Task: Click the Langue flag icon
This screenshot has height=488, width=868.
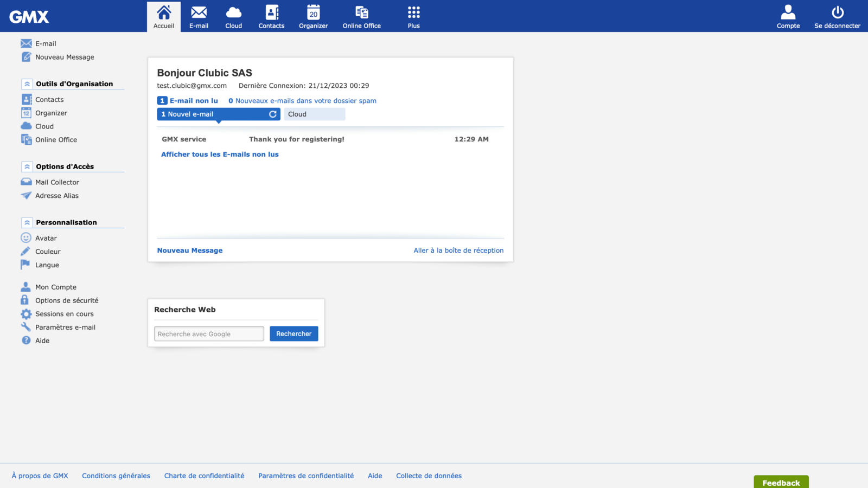Action: coord(25,265)
